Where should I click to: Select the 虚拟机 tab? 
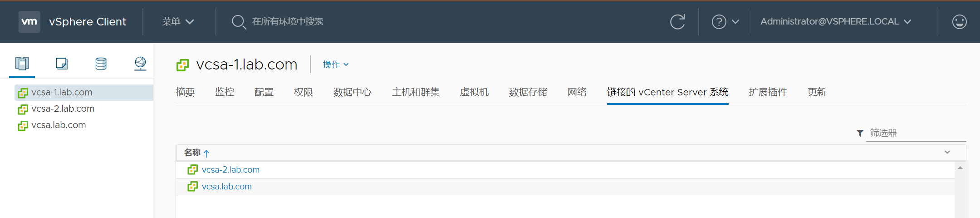(475, 92)
